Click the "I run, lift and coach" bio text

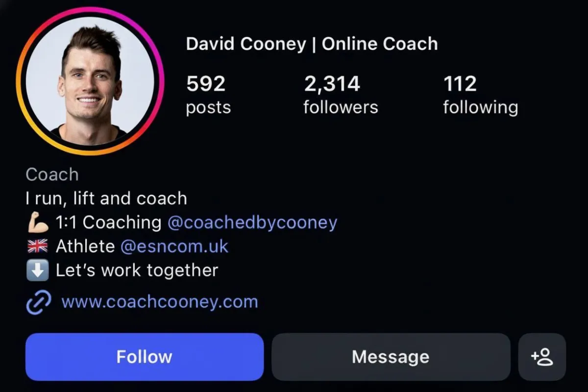click(x=106, y=198)
